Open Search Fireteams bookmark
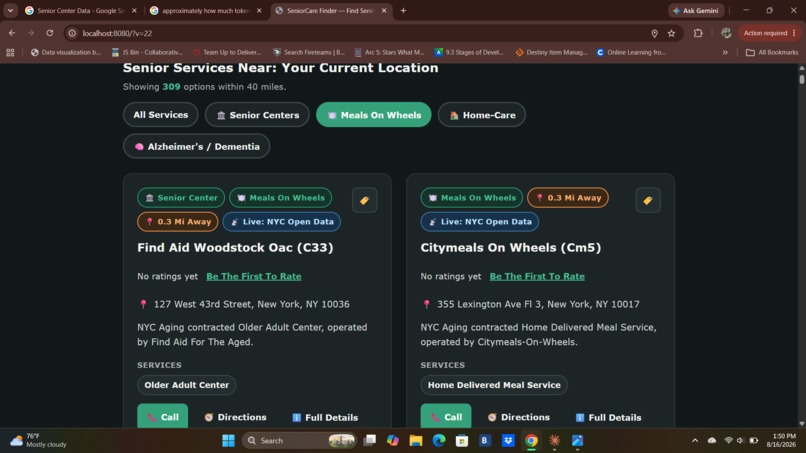The image size is (806, 453). 309,52
